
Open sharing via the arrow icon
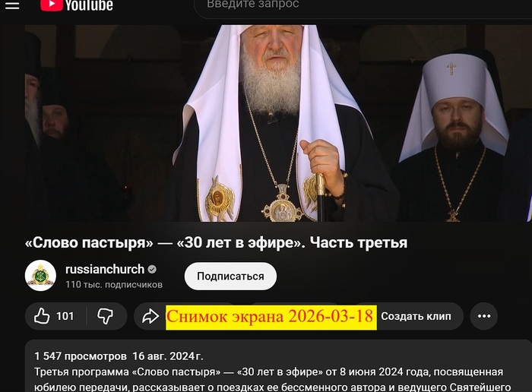pyautogui.click(x=150, y=316)
